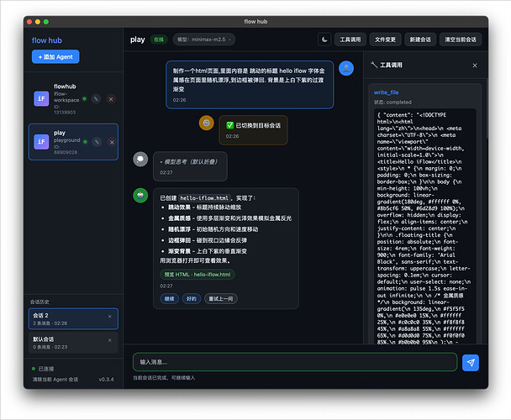The width and height of the screenshot is (511, 420).
Task: Close the 工具调用 side panel
Action: pos(474,65)
